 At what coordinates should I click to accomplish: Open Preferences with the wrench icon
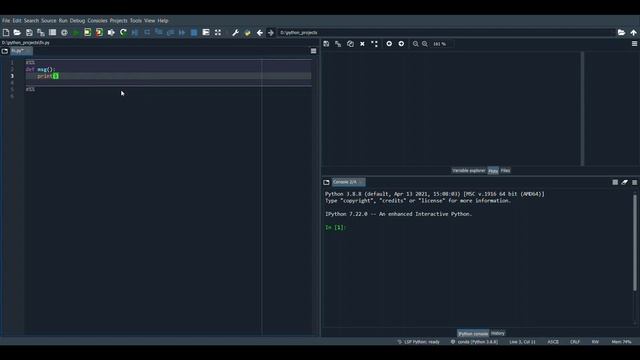coord(236,33)
